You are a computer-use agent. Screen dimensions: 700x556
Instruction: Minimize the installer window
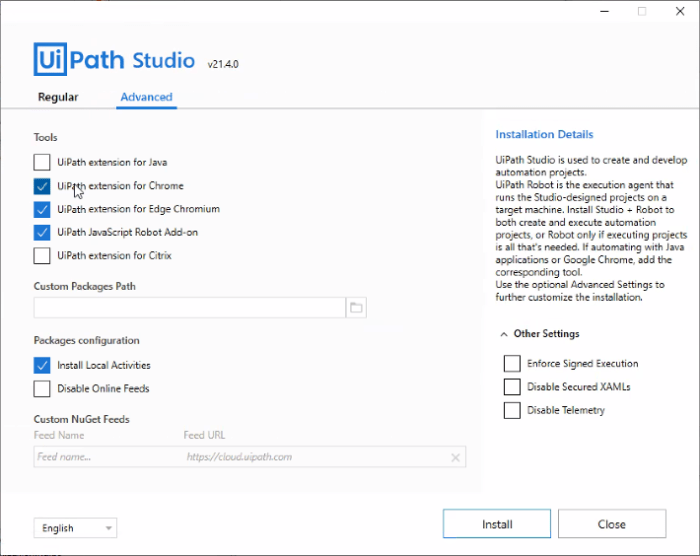pos(604,11)
